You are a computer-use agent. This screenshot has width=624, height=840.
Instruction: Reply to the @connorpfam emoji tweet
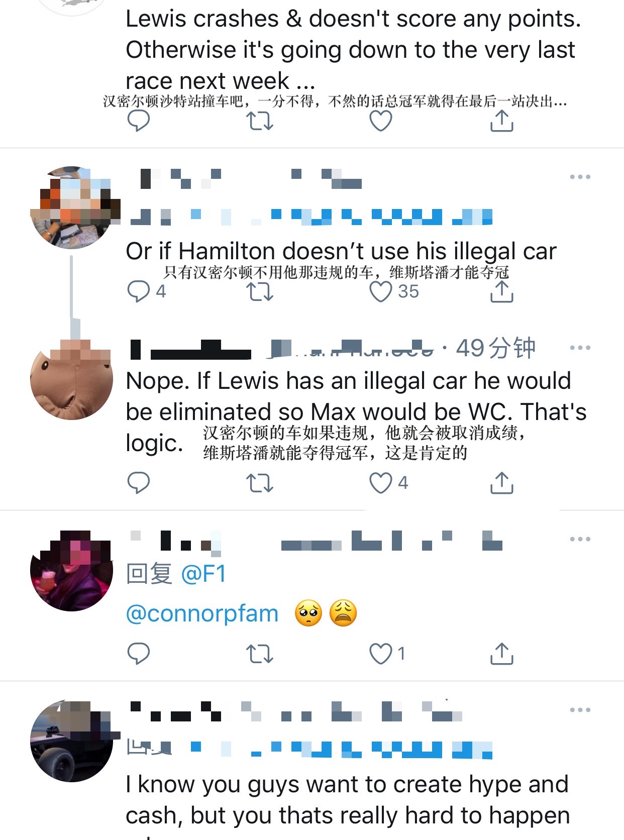[x=139, y=654]
